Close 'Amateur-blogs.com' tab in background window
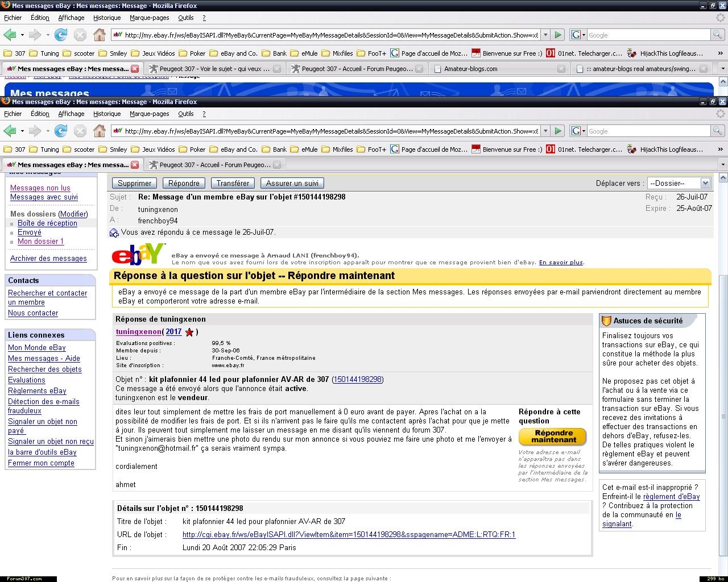 561,69
